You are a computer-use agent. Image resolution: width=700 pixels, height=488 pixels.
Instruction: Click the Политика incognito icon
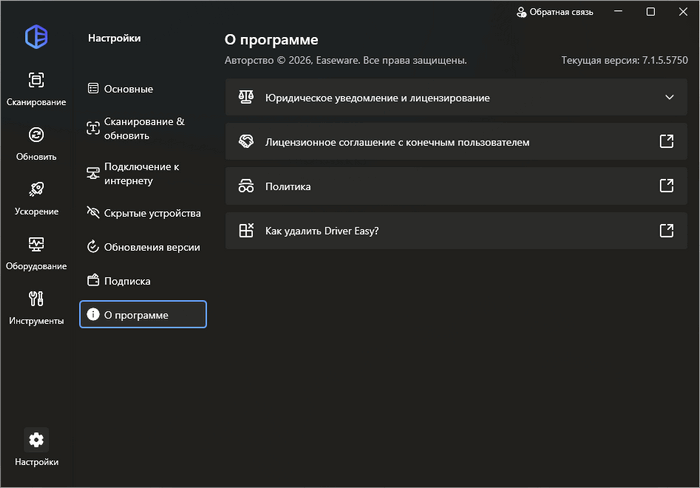[x=246, y=186]
